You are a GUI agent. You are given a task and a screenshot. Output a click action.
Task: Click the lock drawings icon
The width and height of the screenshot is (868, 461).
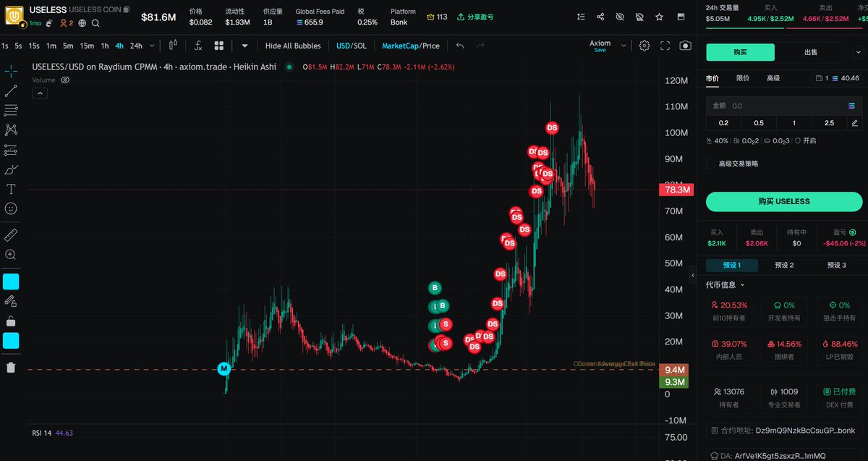pos(11,321)
